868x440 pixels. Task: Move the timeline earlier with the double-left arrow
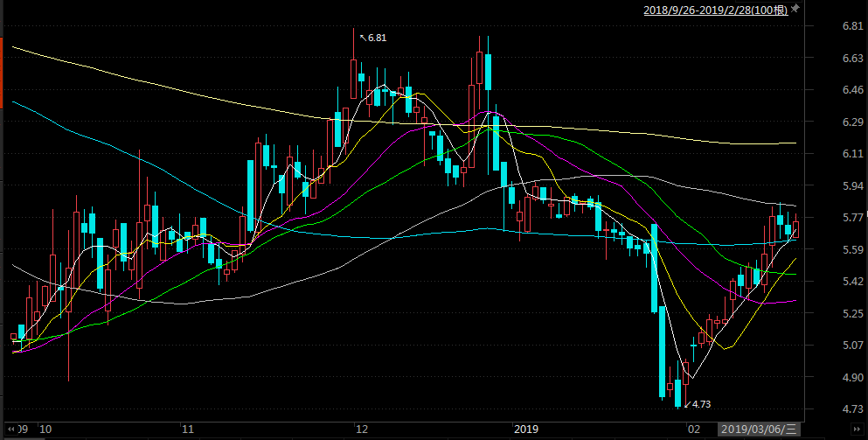(10, 429)
